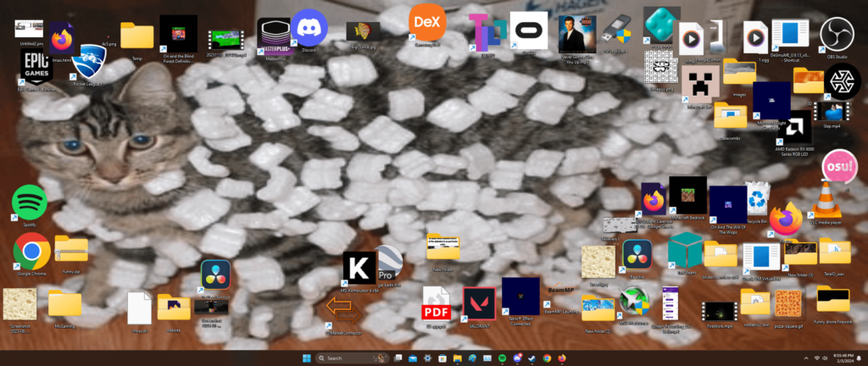Screen dimensions: 868x366
Task: Open the Spotify desktop shortcut
Action: (30, 202)
